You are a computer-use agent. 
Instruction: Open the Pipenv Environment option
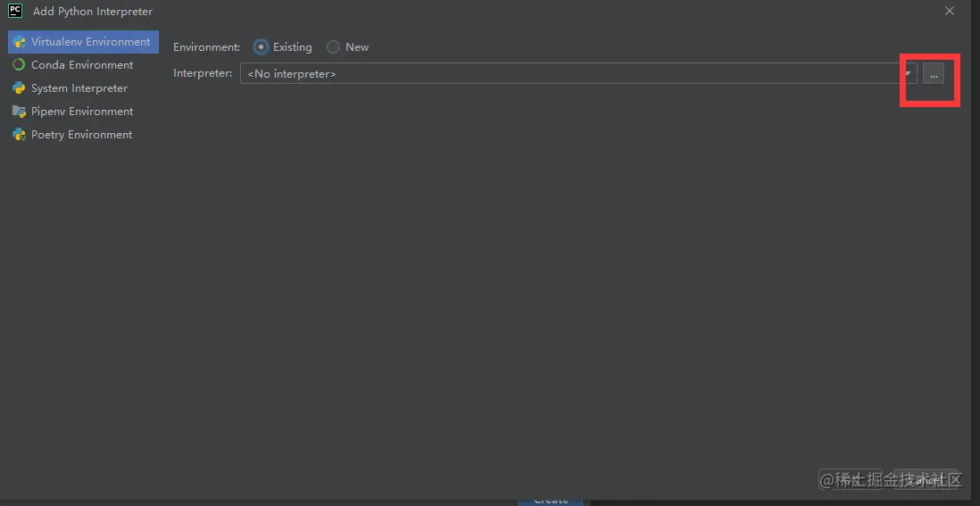pos(83,112)
